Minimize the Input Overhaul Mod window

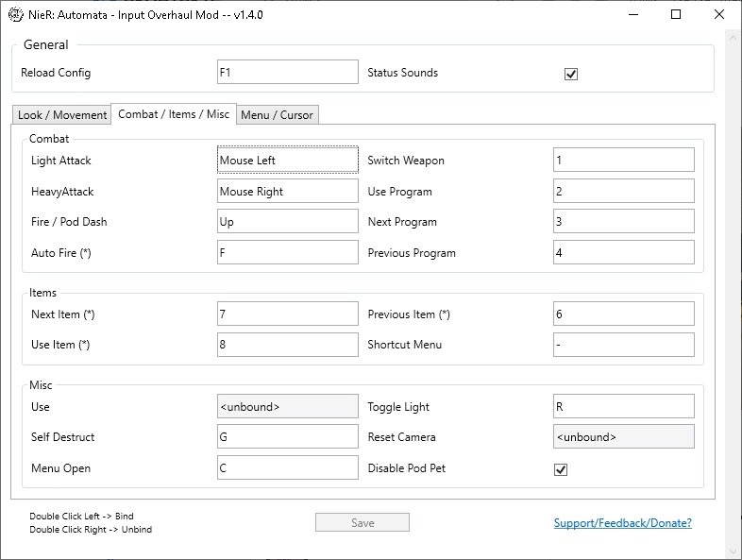633,15
